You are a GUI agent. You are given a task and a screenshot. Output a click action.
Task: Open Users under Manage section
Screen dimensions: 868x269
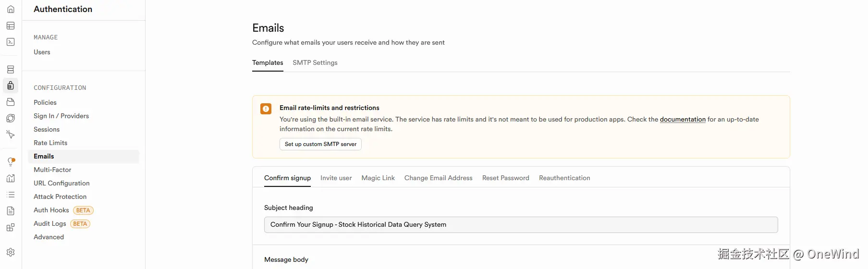[x=42, y=52]
